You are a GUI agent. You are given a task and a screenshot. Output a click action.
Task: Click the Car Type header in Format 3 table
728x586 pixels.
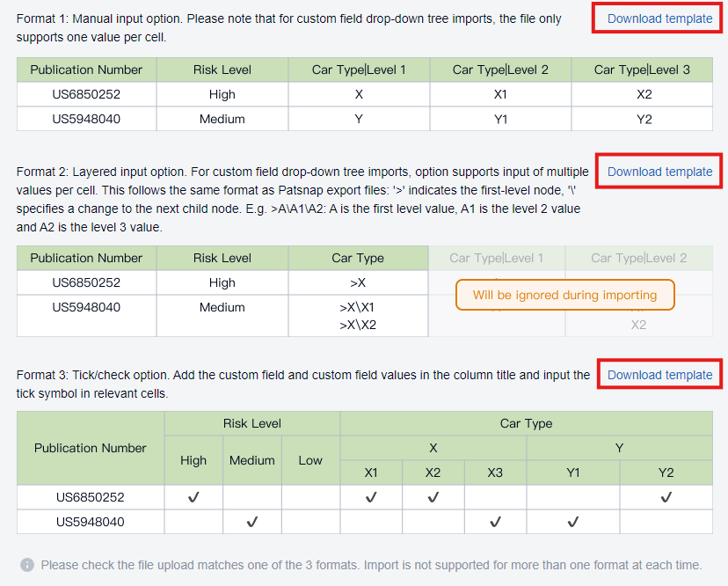(x=526, y=423)
